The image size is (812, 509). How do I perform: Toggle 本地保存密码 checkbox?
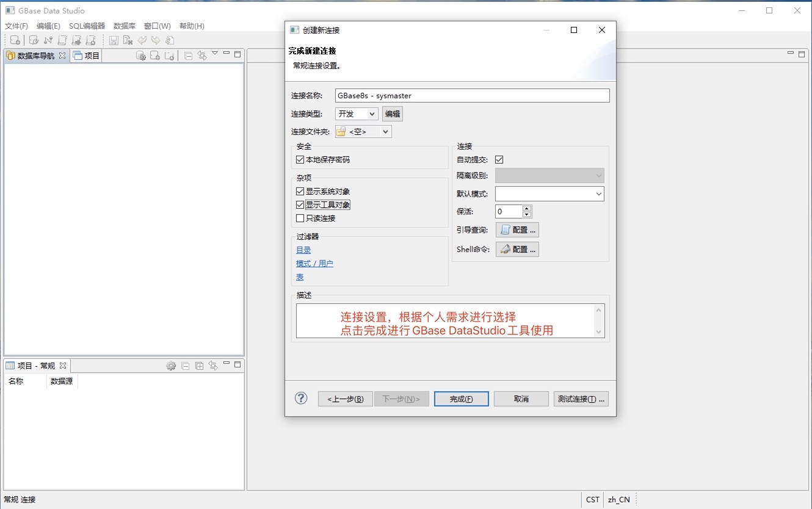(x=300, y=159)
